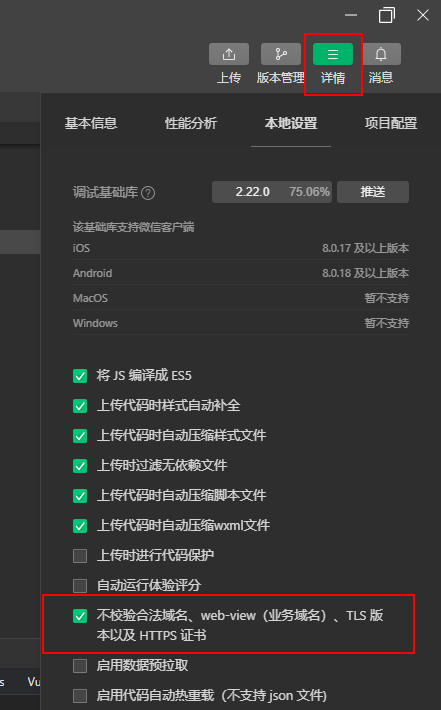Toggle 上传代码时自动压缩脚本文件 checkbox
441x710 pixels.
[x=80, y=496]
